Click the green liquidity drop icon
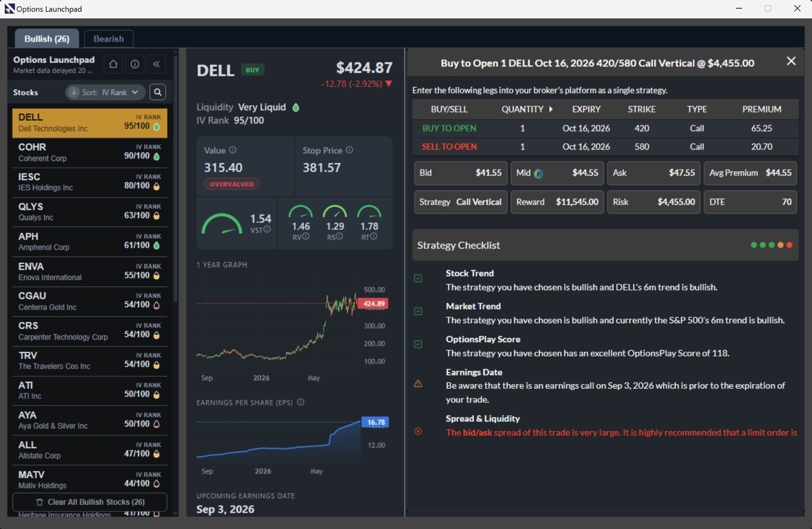 (x=296, y=107)
